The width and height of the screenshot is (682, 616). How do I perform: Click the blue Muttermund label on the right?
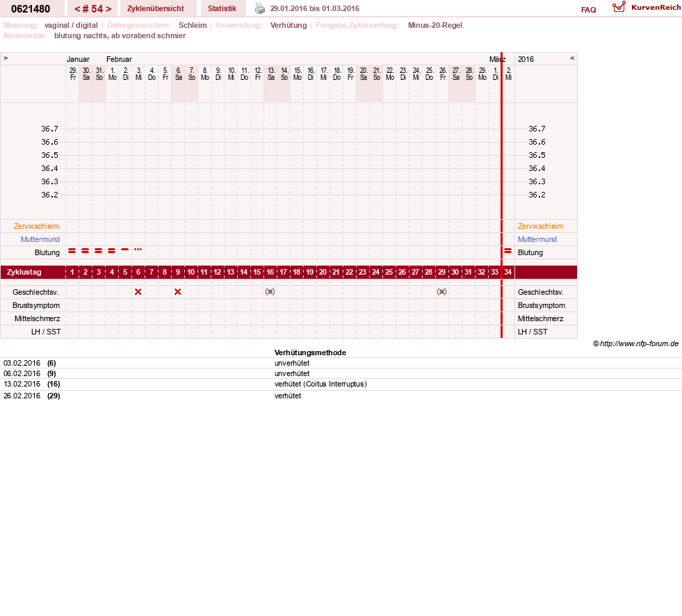tap(537, 239)
